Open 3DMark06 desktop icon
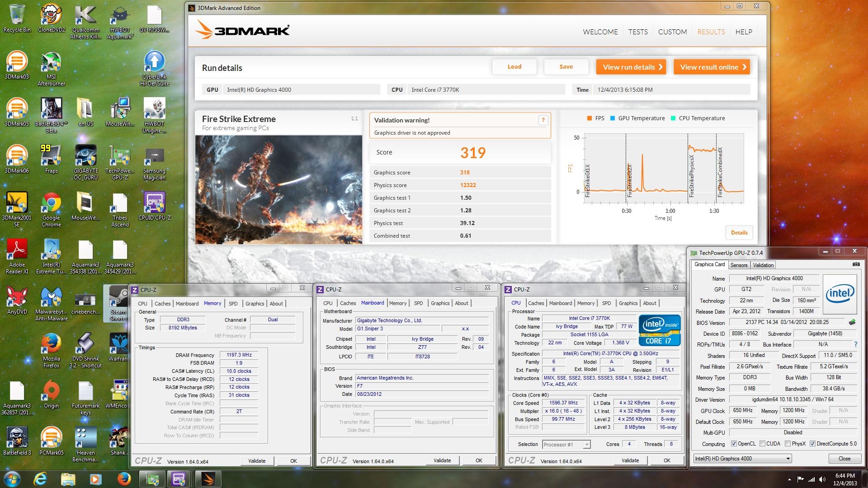868x488 pixels. [17, 160]
